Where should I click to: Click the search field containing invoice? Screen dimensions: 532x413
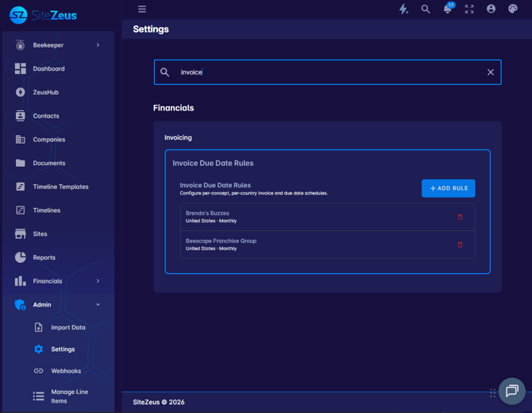point(327,72)
